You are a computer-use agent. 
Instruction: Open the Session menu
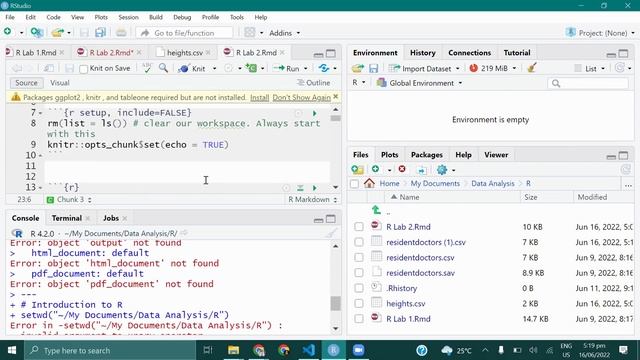(129, 17)
